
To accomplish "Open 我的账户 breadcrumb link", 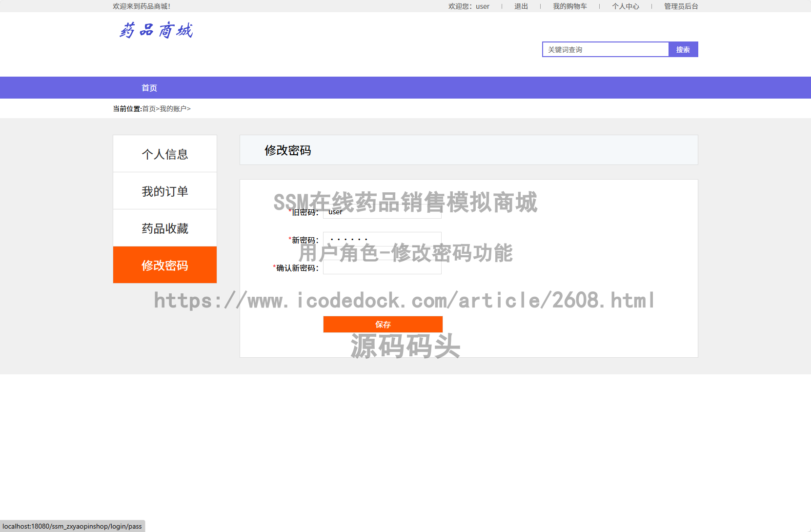I will coord(173,108).
